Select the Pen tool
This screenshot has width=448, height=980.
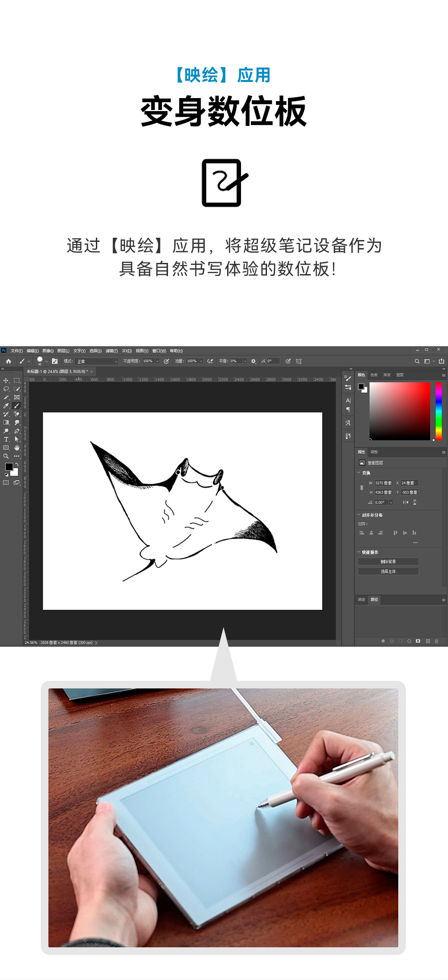click(x=17, y=431)
